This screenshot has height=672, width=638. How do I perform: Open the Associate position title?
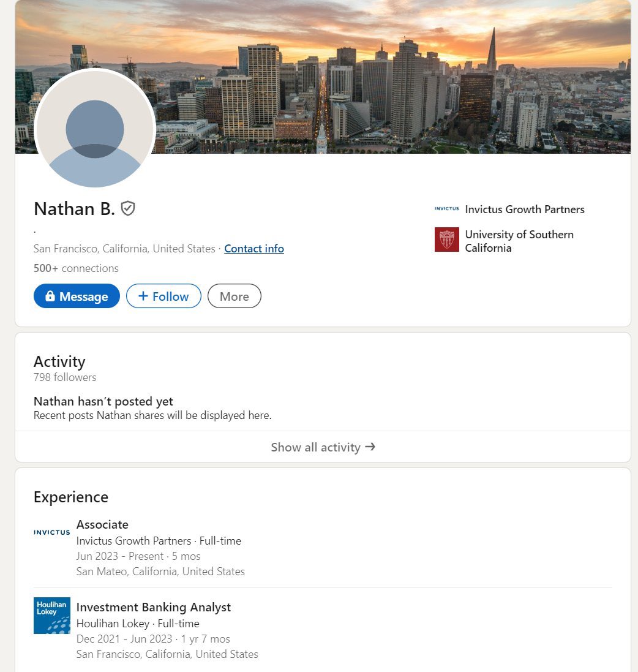(102, 524)
